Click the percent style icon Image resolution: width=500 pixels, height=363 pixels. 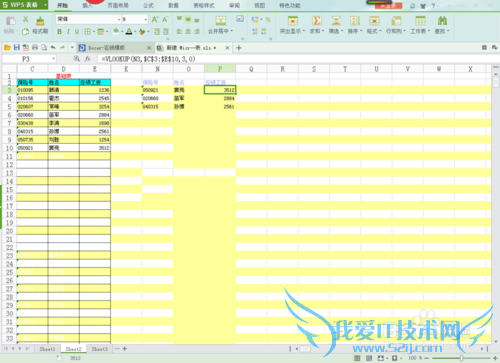pos(268,20)
